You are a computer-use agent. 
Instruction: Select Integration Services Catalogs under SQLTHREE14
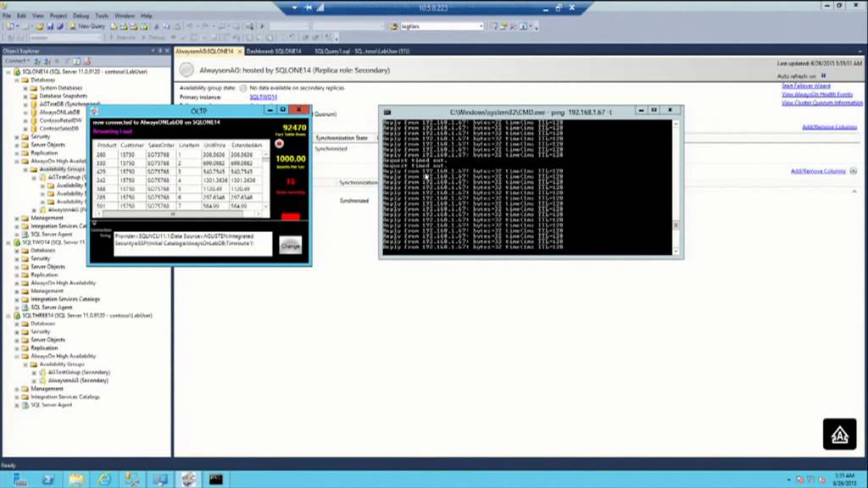click(x=65, y=396)
